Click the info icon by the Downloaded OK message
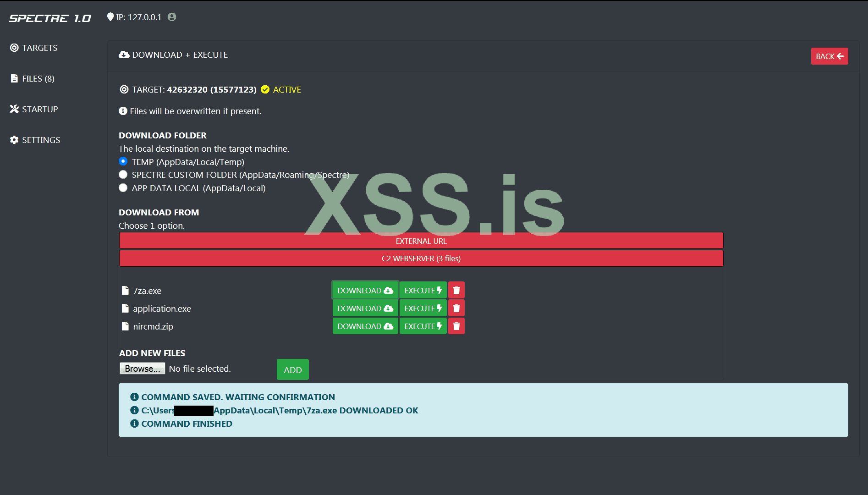 point(134,410)
